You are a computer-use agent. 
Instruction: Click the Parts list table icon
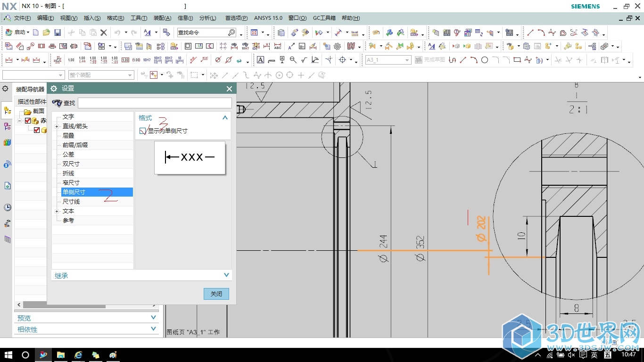coord(446,33)
